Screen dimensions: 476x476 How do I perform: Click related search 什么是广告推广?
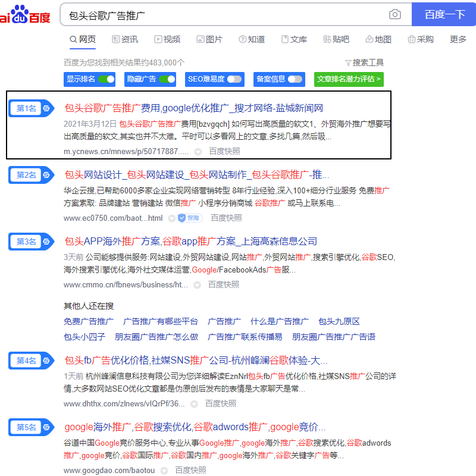tap(280, 322)
